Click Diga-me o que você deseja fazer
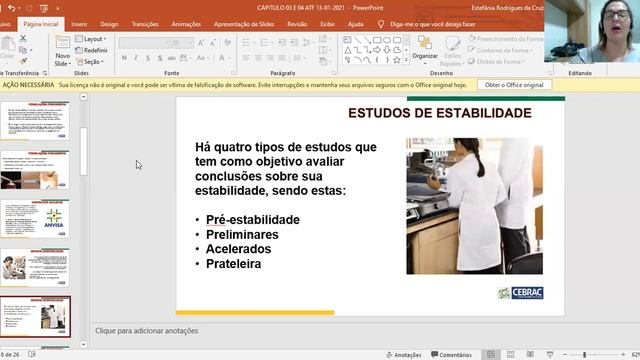The height and width of the screenshot is (360, 640). 433,24
